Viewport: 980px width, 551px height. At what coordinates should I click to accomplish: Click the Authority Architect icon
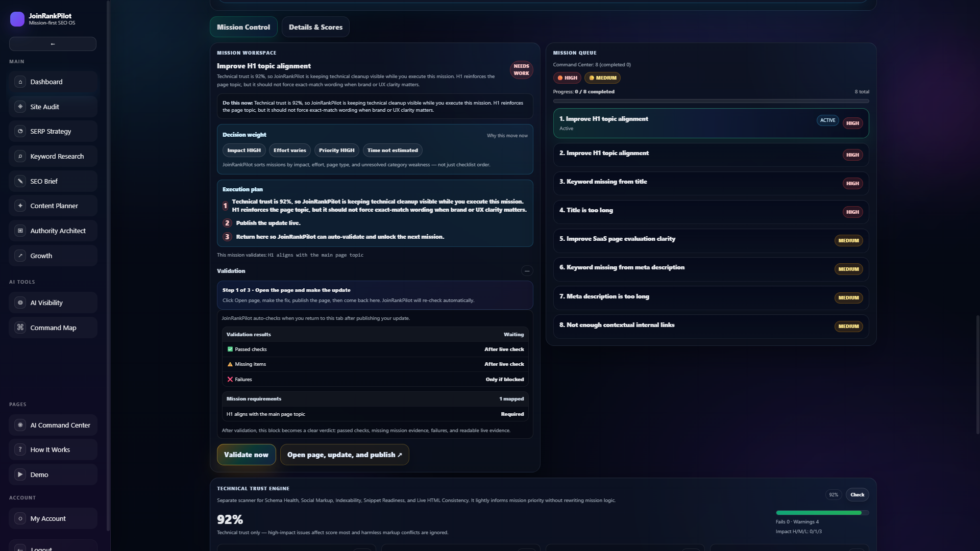tap(20, 231)
